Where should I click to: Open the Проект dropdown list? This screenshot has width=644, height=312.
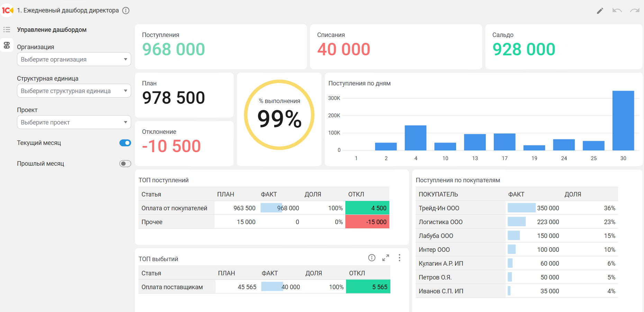[x=74, y=122]
